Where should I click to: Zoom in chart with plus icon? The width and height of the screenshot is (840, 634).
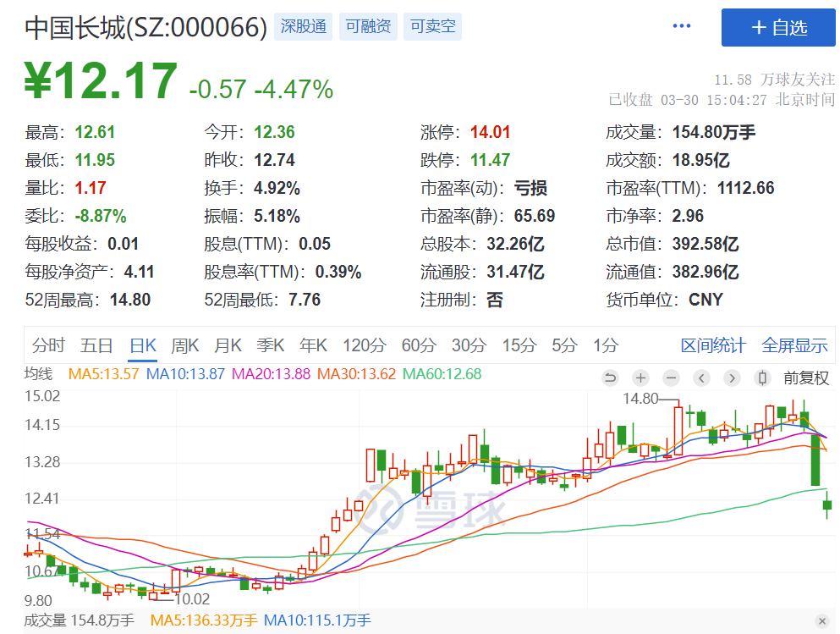click(640, 378)
